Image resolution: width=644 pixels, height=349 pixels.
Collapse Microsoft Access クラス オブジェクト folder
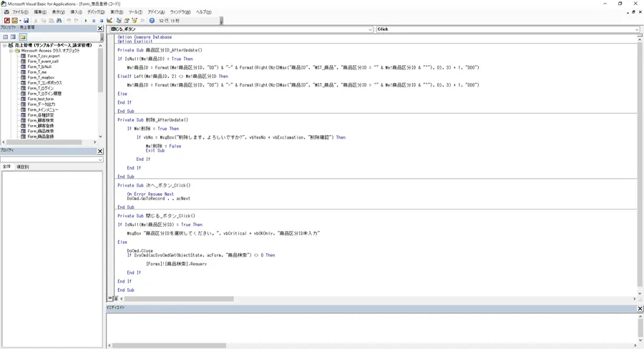point(11,51)
